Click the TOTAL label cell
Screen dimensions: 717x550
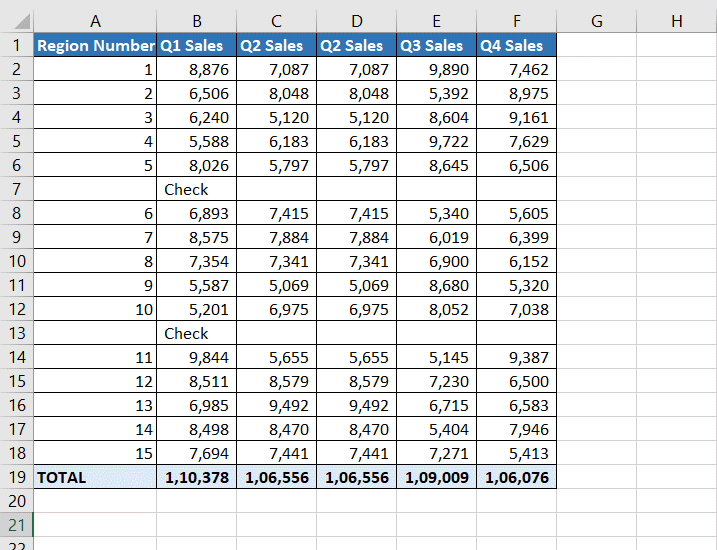coord(95,477)
